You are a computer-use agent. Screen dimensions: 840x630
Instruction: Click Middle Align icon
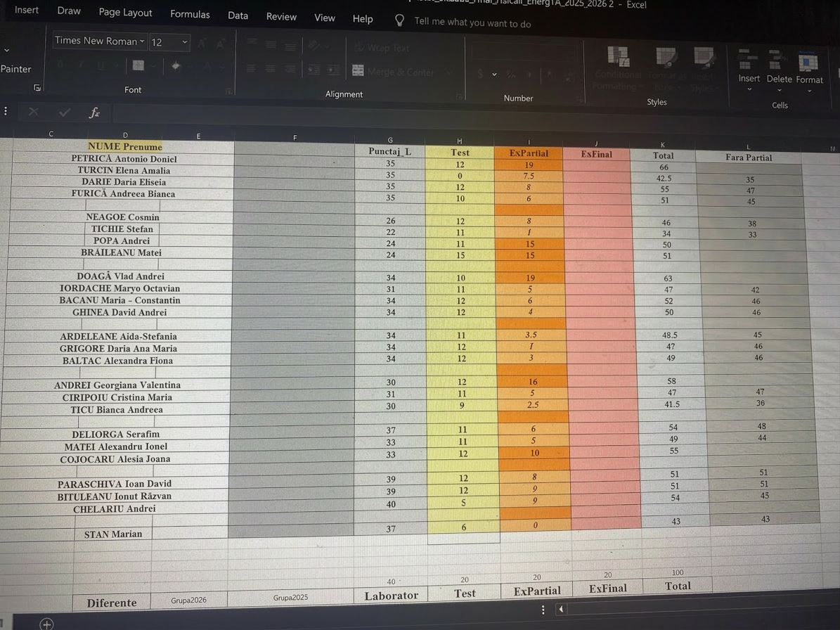click(x=271, y=44)
